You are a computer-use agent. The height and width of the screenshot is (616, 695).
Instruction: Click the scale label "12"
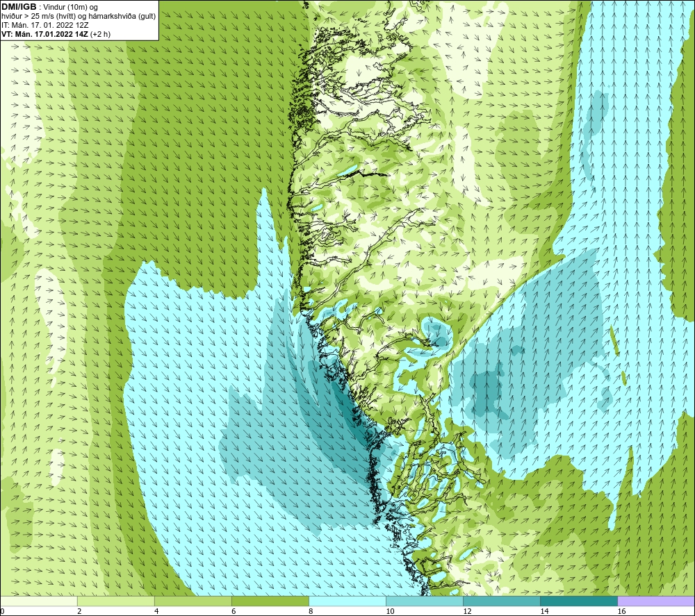(467, 612)
